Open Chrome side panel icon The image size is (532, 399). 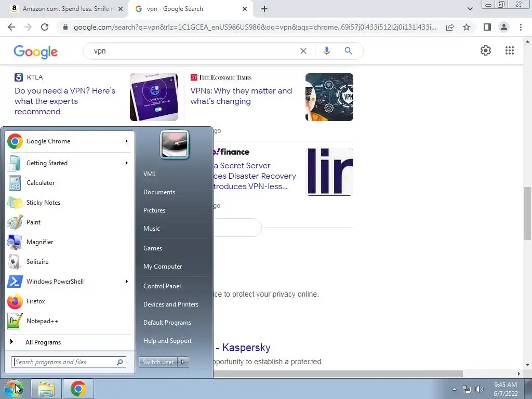(x=487, y=27)
